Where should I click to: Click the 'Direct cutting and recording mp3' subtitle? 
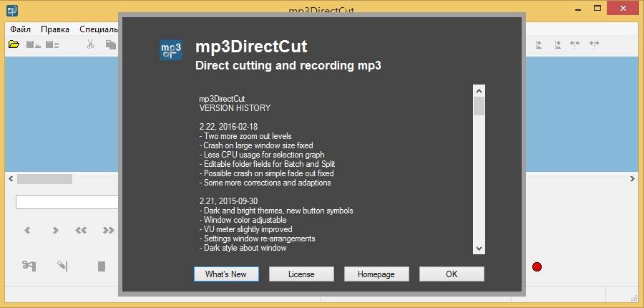click(x=288, y=66)
